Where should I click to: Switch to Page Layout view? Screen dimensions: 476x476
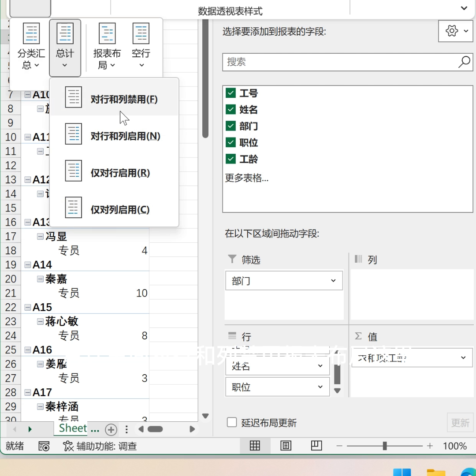click(x=286, y=446)
